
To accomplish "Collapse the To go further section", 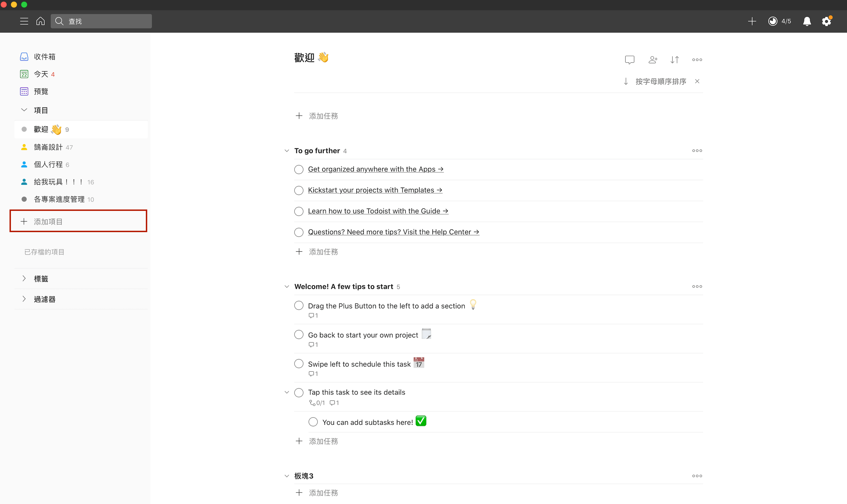I will tap(287, 150).
